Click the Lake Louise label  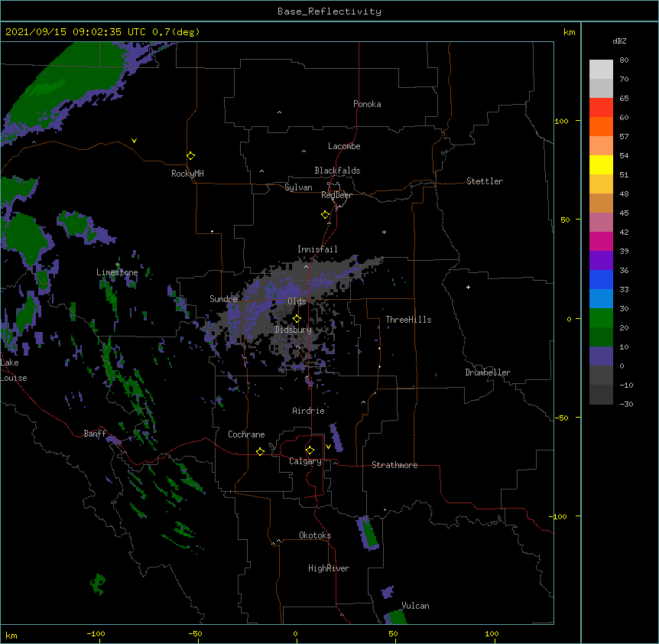[14, 370]
